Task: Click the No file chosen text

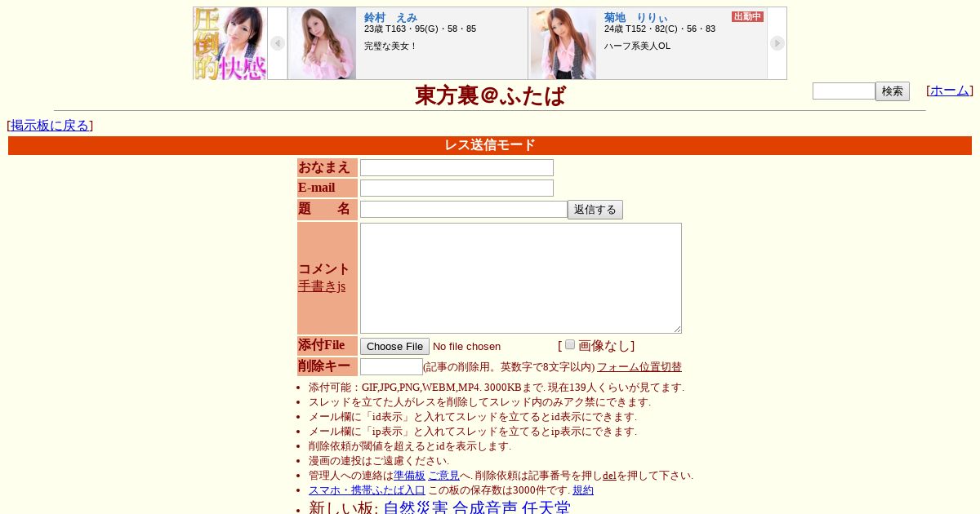Action: coord(466,347)
